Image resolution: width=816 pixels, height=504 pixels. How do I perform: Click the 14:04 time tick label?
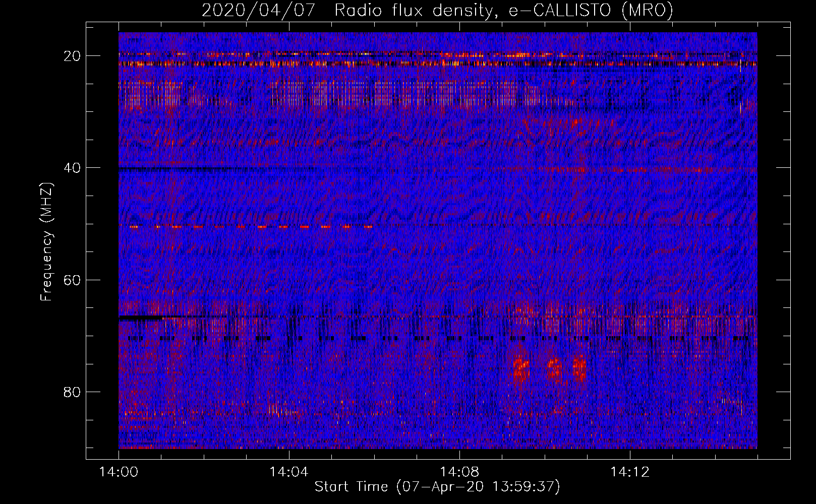288,472
